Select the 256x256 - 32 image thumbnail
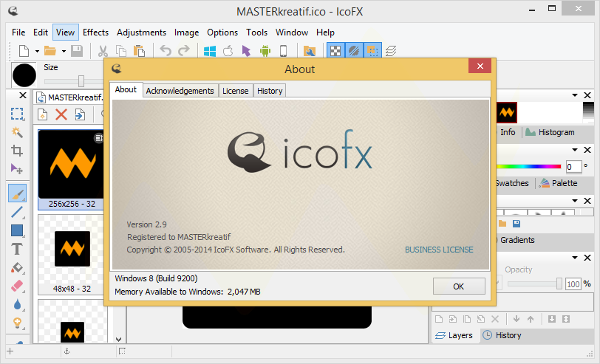The image size is (600, 364). click(x=72, y=169)
